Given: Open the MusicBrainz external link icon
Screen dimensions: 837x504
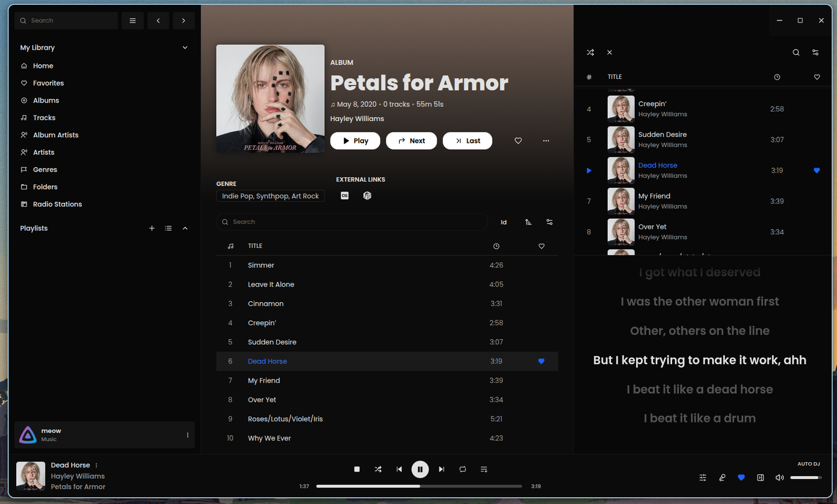Looking at the screenshot, I should click(367, 196).
